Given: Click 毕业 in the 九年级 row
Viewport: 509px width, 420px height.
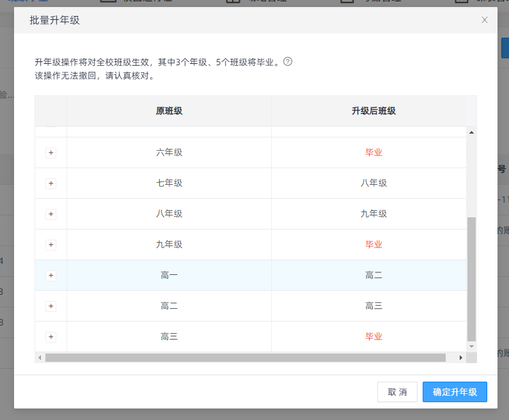Looking at the screenshot, I should click(x=373, y=244).
